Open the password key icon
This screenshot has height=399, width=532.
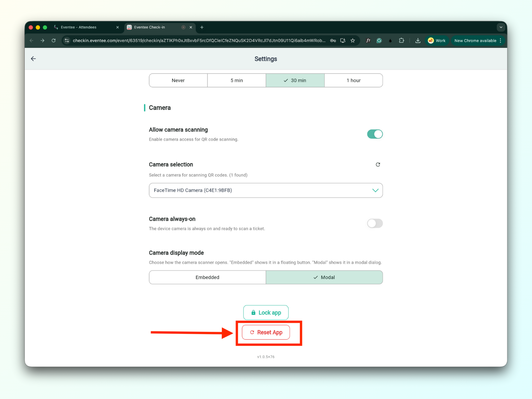[333, 41]
